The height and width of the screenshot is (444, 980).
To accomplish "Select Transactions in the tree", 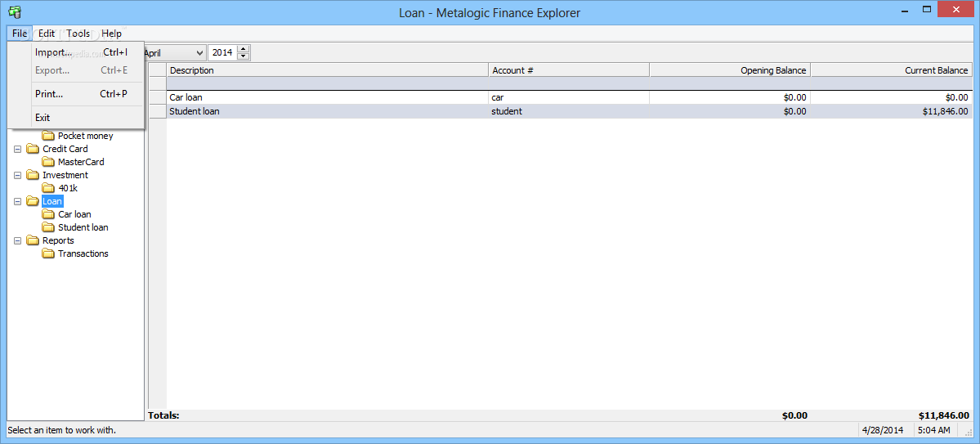I will (83, 253).
